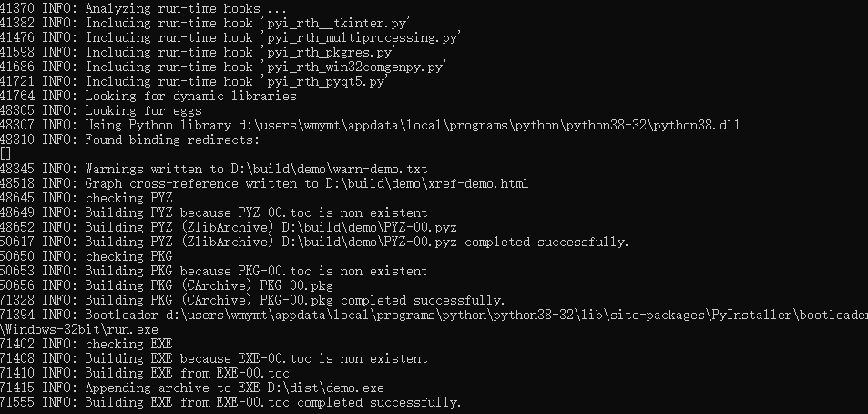Click the pyi_rth_pkgres.py hook entry

(331, 52)
